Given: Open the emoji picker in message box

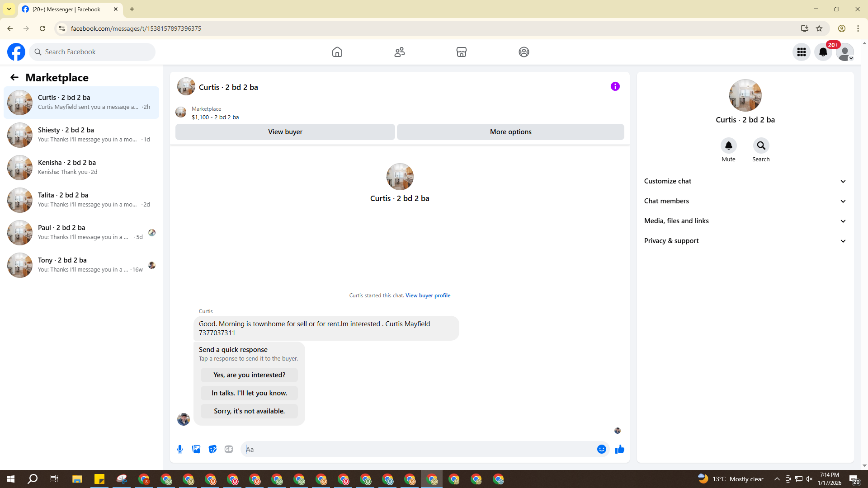Looking at the screenshot, I should (601, 449).
